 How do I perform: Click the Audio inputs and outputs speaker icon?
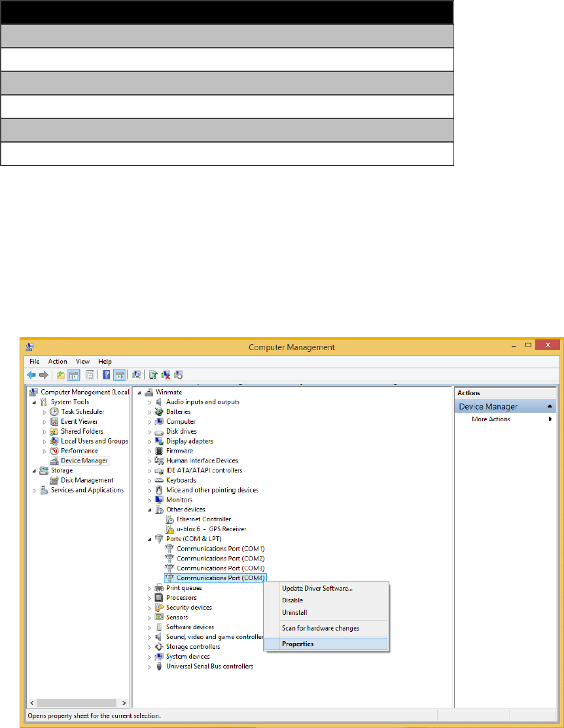(x=159, y=402)
